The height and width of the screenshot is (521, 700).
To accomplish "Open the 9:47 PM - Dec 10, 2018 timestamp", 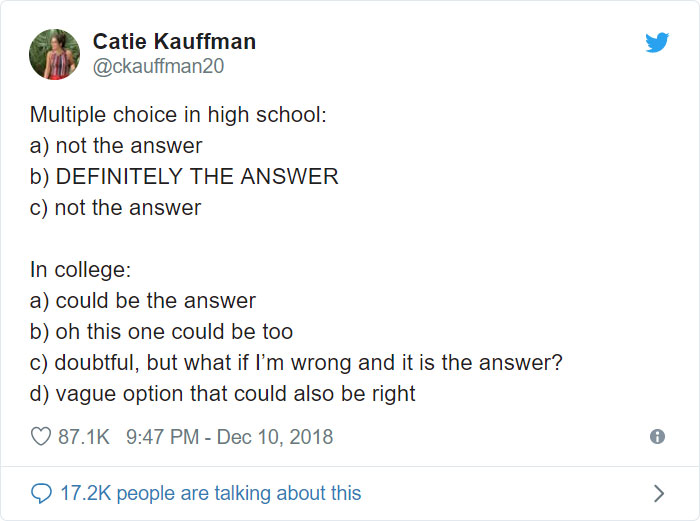I will [230, 437].
